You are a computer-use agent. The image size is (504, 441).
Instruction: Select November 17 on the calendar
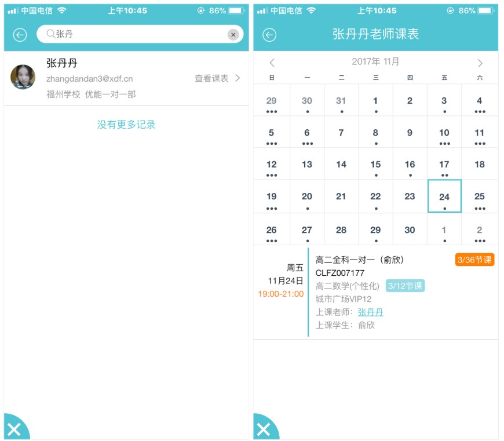444,165
